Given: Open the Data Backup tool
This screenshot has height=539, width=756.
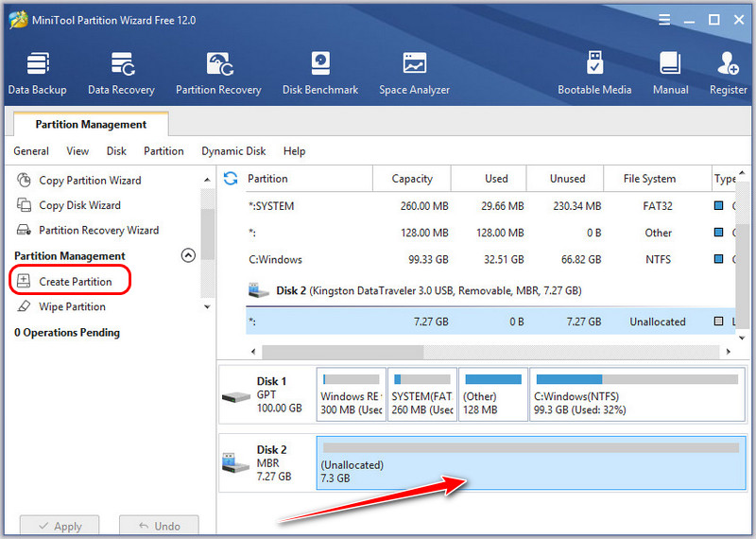Looking at the screenshot, I should [37, 74].
